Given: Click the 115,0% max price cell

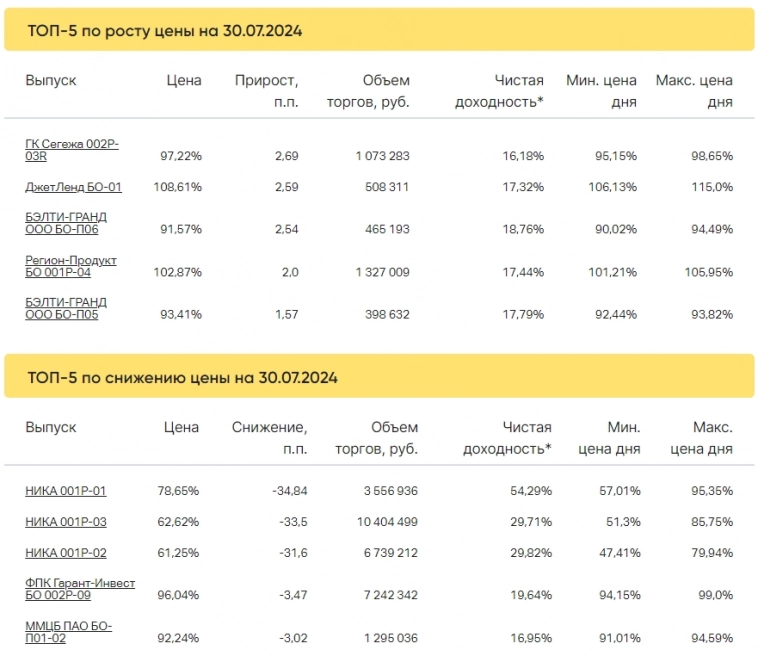Looking at the screenshot, I should click(711, 187).
